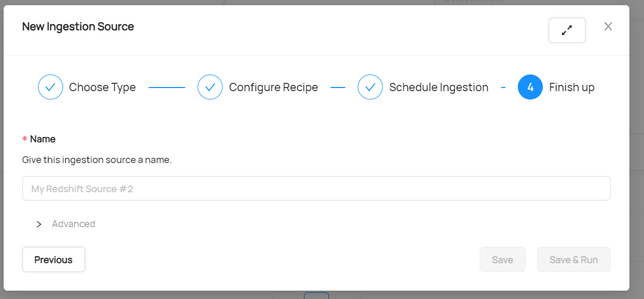Go back with the Previous button
Screen dimensions: 644x299
(x=54, y=259)
